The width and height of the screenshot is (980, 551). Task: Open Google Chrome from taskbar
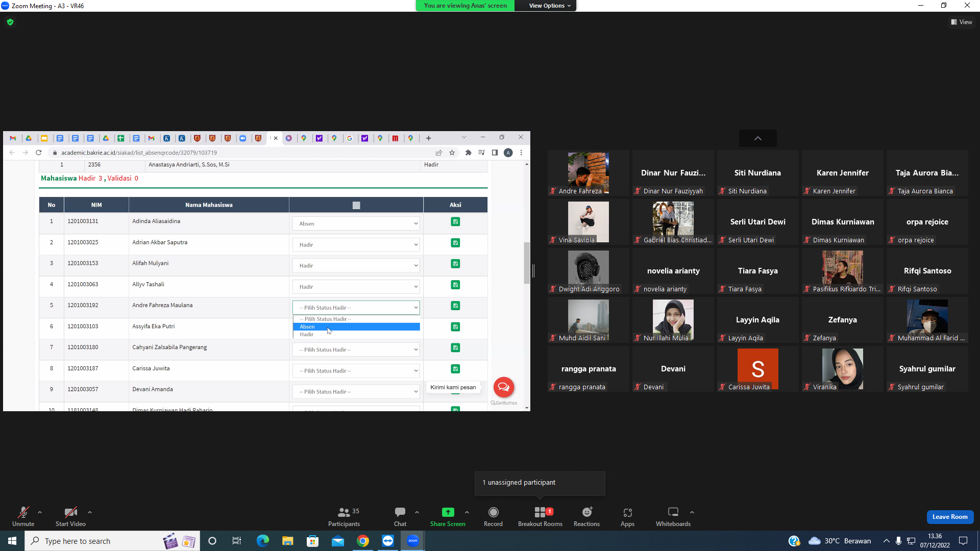tap(363, 541)
